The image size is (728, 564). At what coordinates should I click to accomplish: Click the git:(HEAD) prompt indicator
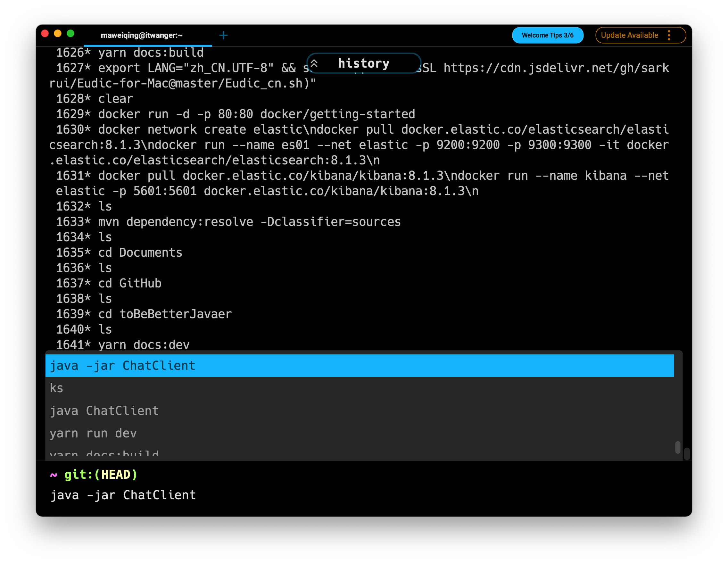tap(101, 475)
